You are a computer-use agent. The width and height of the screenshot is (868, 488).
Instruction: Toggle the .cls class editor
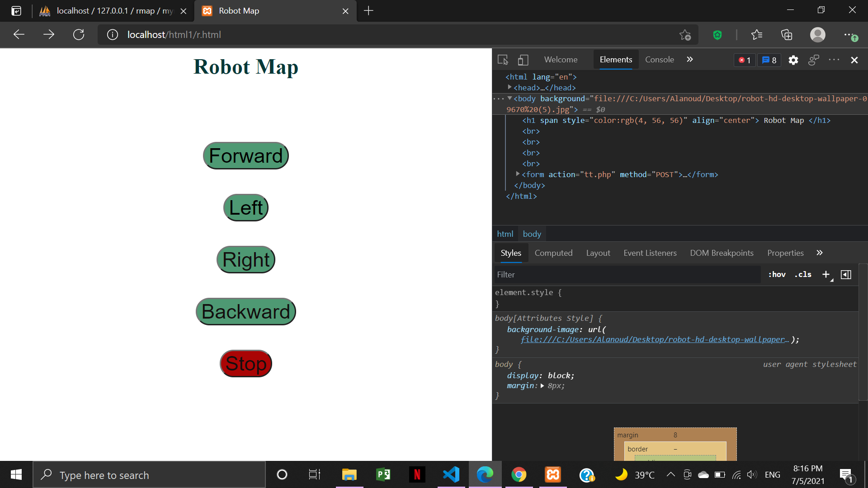click(803, 274)
